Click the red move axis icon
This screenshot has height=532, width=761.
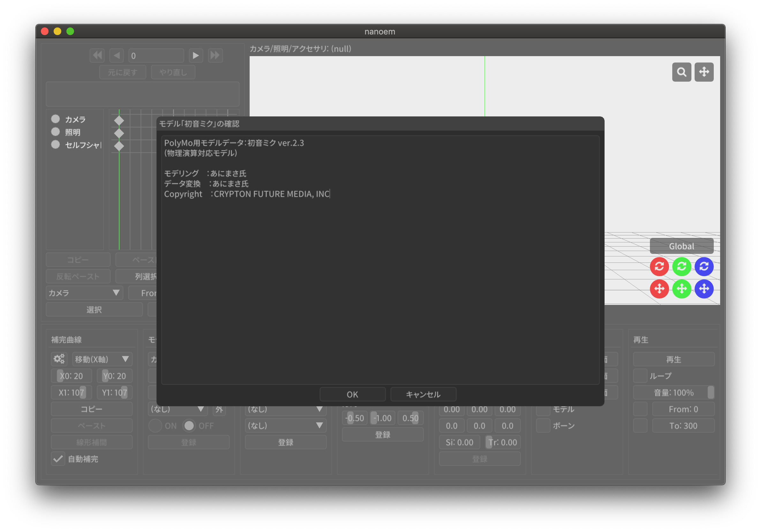click(659, 289)
